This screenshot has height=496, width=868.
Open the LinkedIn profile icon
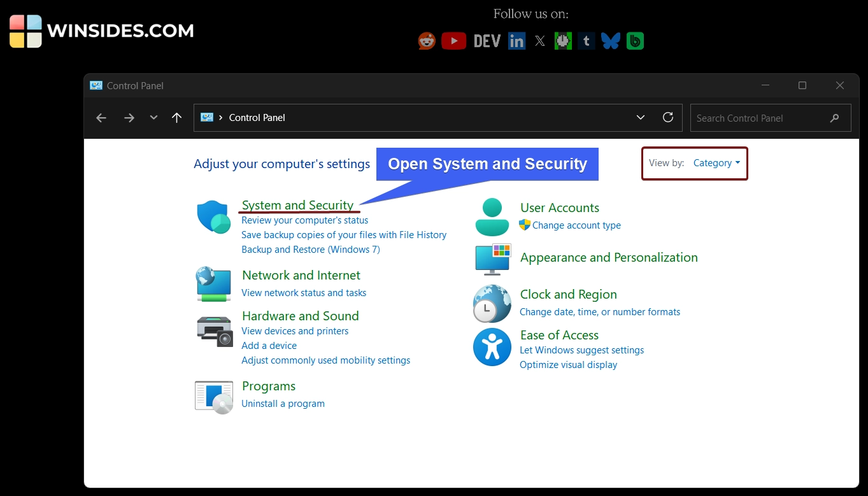pos(516,40)
